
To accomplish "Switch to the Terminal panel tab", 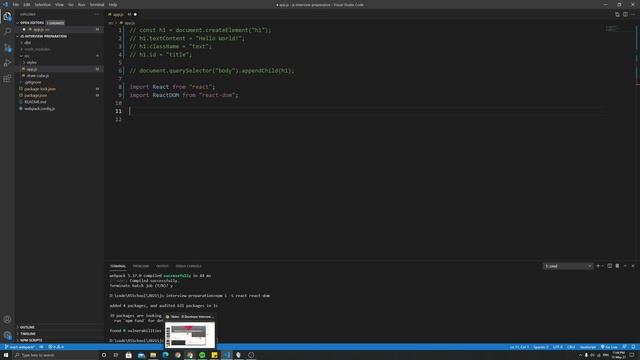I will pyautogui.click(x=118, y=266).
